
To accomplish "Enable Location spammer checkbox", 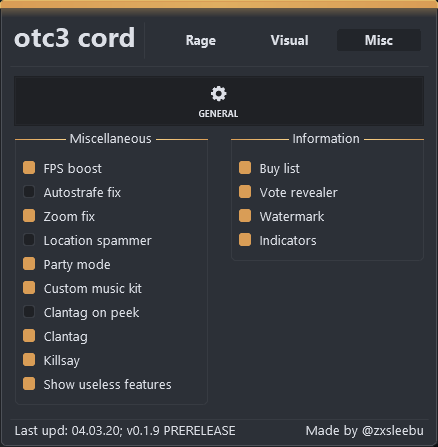I will [x=29, y=240].
